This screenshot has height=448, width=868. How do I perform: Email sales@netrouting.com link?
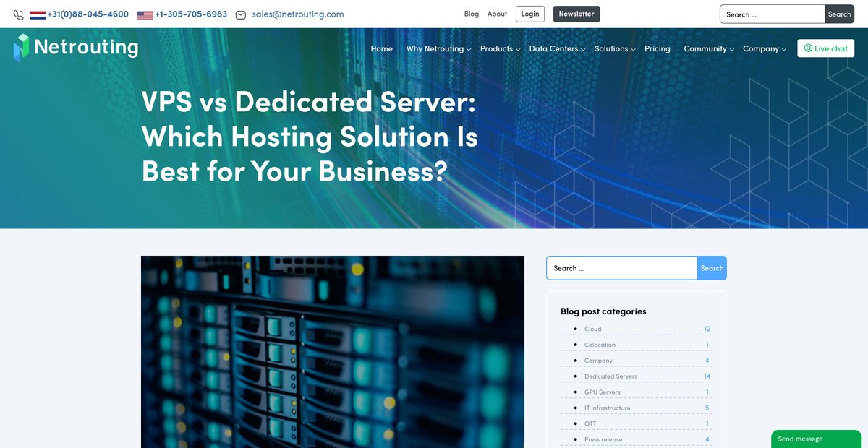coord(298,14)
